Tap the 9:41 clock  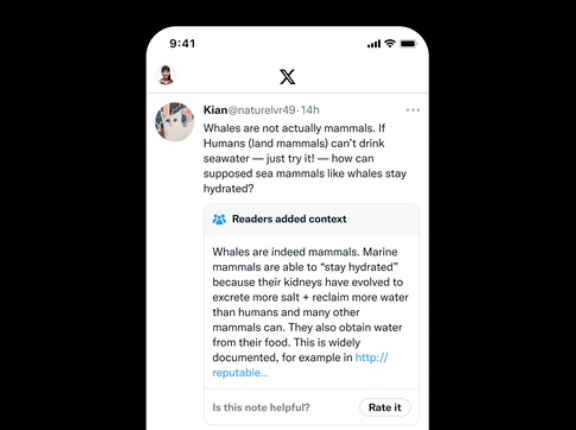182,44
